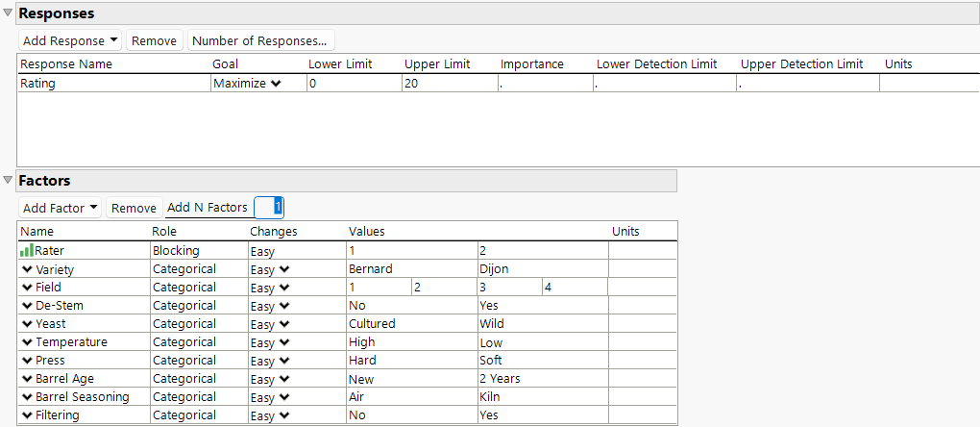Collapse the Responses section disclosure triangle
Image resolution: width=980 pixels, height=427 pixels.
click(x=9, y=13)
